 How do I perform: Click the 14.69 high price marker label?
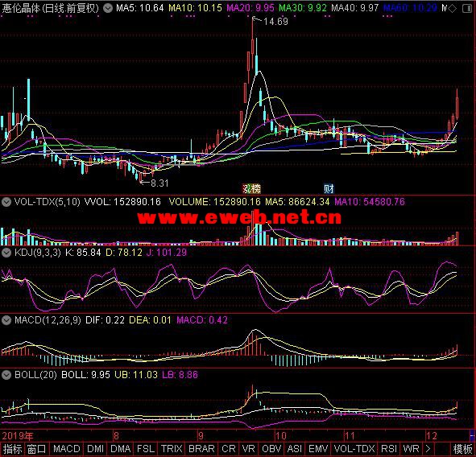tap(275, 22)
